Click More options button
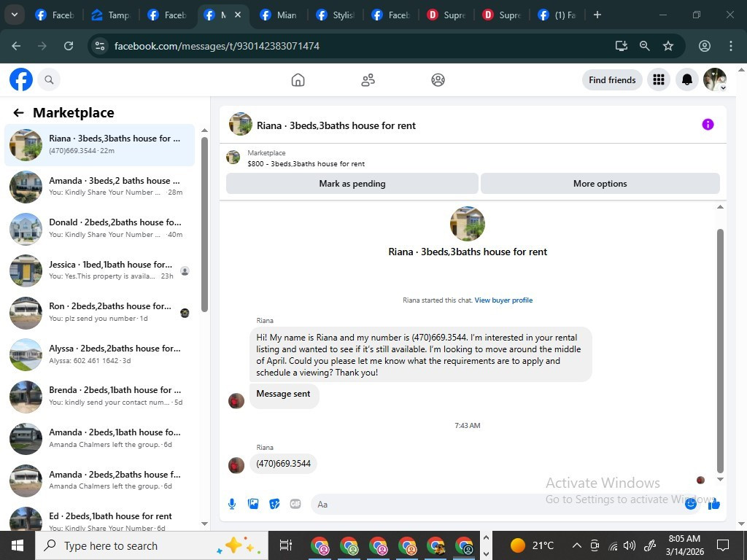Image resolution: width=747 pixels, height=560 pixels. [x=600, y=183]
